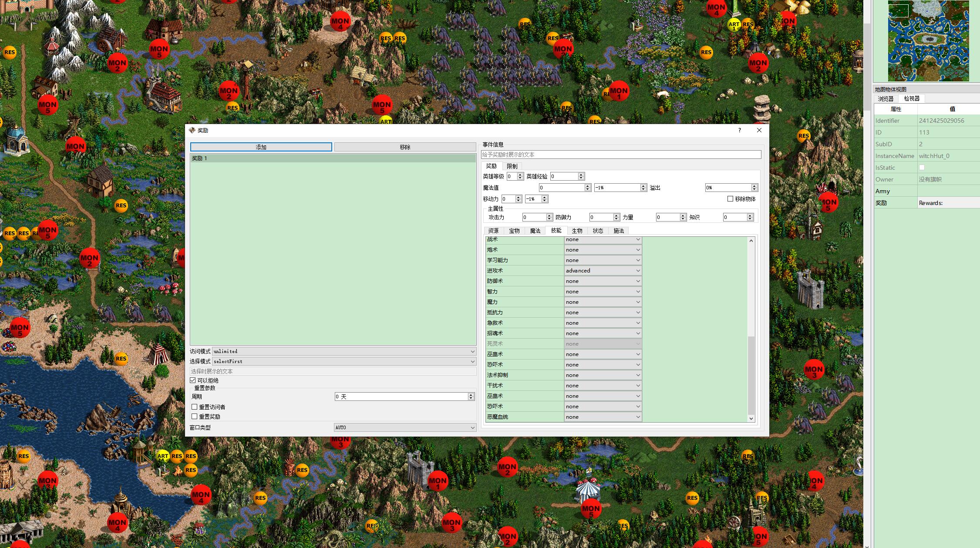Click the skill list scroll-down arrow
Image resolution: width=980 pixels, height=548 pixels.
tap(751, 418)
